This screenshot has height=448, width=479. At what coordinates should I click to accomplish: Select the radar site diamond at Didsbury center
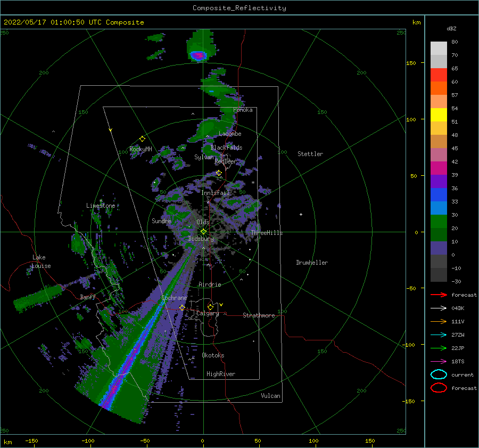[x=203, y=232]
